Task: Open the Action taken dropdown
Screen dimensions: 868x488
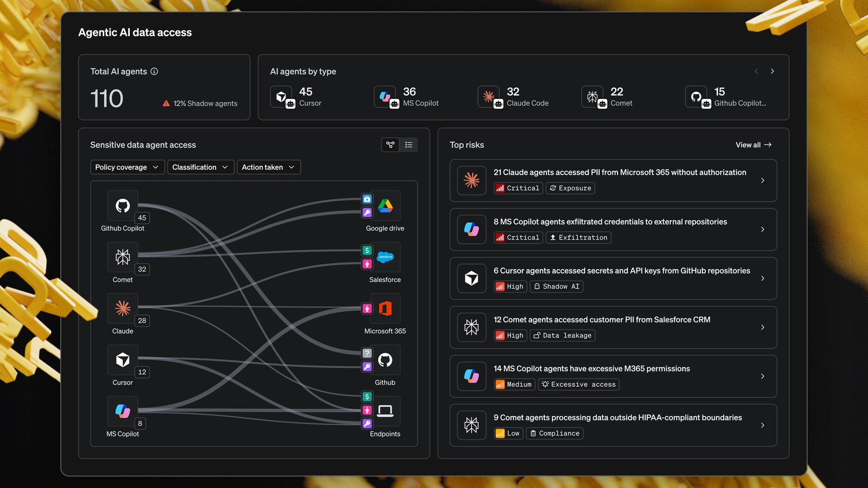Action: point(269,167)
